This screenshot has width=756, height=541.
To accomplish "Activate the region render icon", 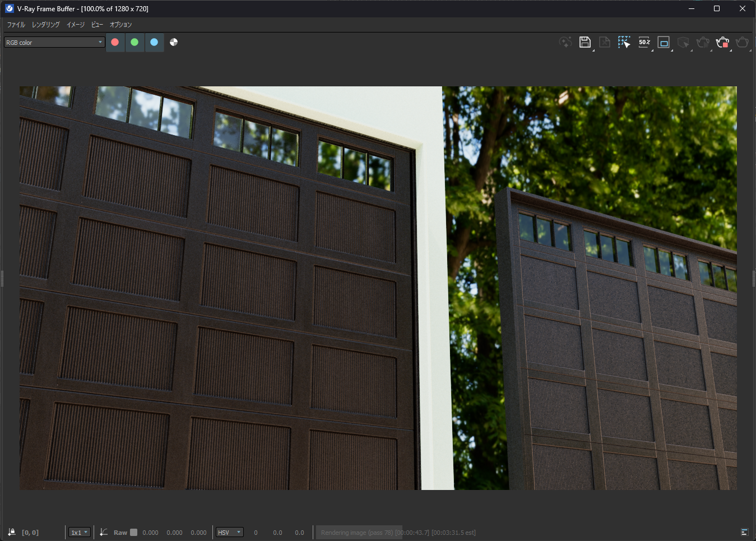I will coord(664,42).
